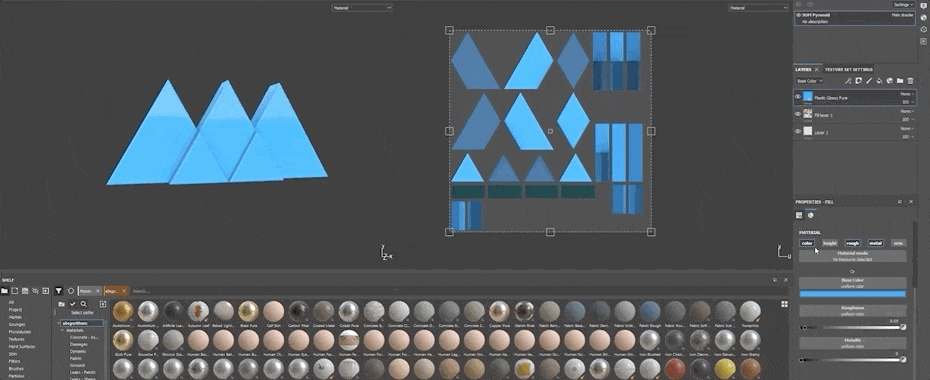Click the Metallic uniform color button
Viewport: 930px width, 380px height.
point(852,343)
